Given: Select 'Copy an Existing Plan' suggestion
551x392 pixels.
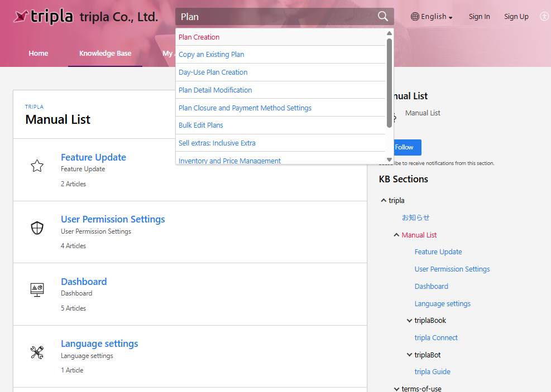Looking at the screenshot, I should click(x=211, y=55).
